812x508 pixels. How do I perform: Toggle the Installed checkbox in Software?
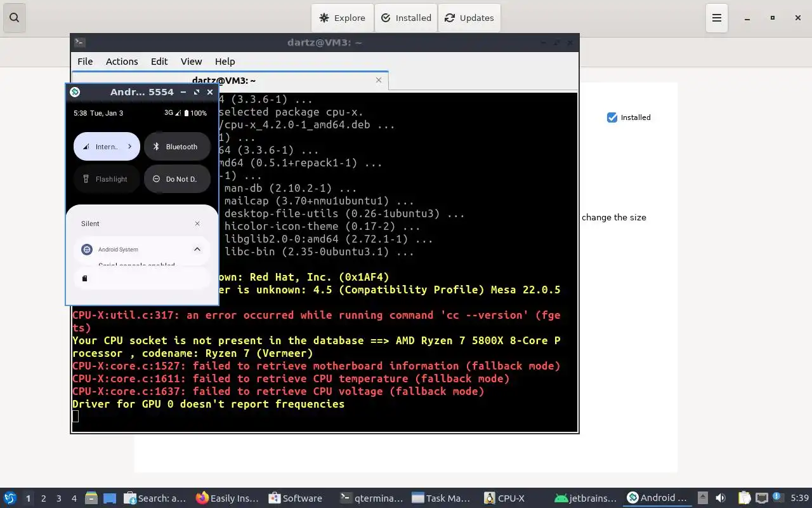612,117
